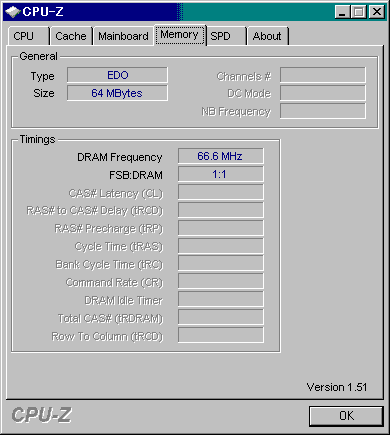
Task: Click the CPU-Z title bar icon
Action: [12, 12]
